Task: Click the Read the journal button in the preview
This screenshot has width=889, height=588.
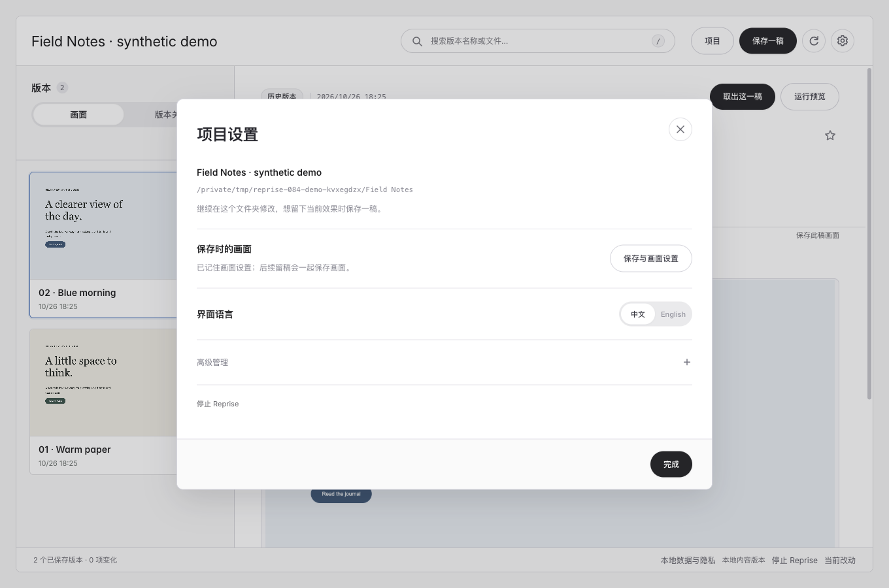Action: tap(341, 495)
